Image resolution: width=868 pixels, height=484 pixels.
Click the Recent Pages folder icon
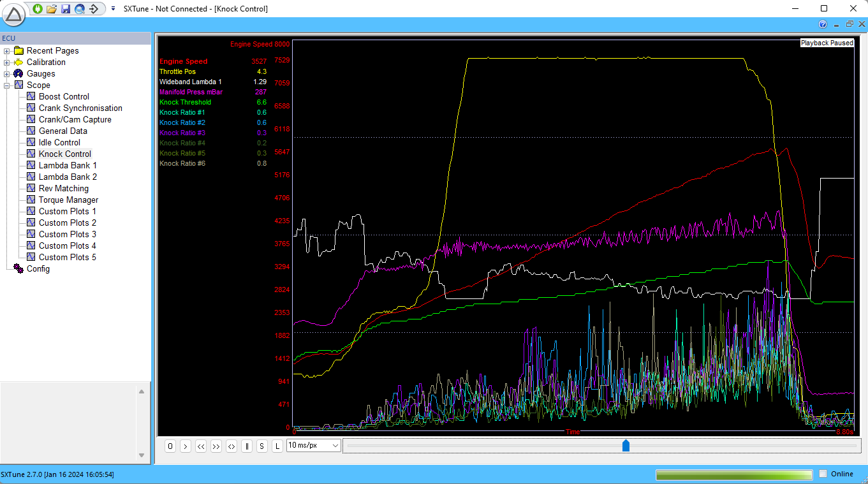click(x=18, y=51)
